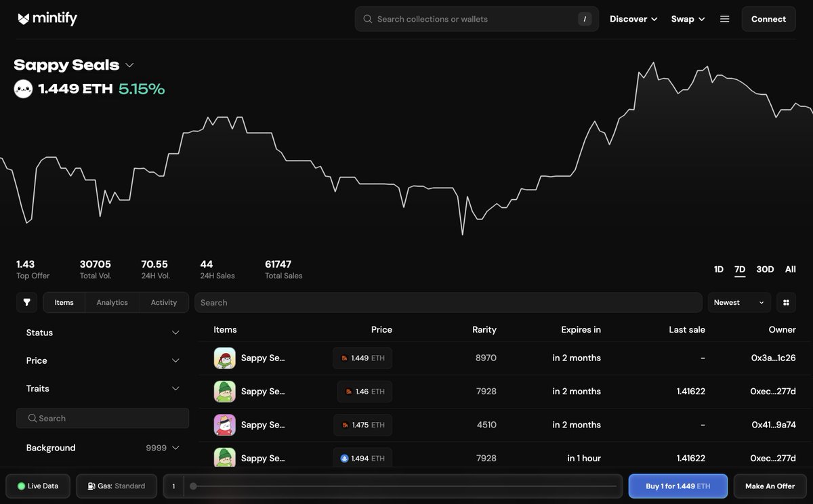Click the Make An Offer button
Screen dimensions: 813x504
click(x=770, y=486)
